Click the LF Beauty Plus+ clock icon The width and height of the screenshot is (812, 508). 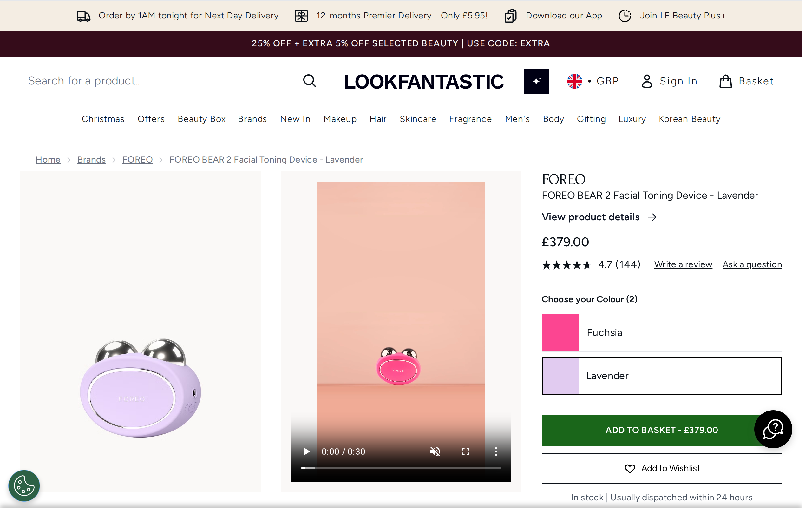point(625,16)
